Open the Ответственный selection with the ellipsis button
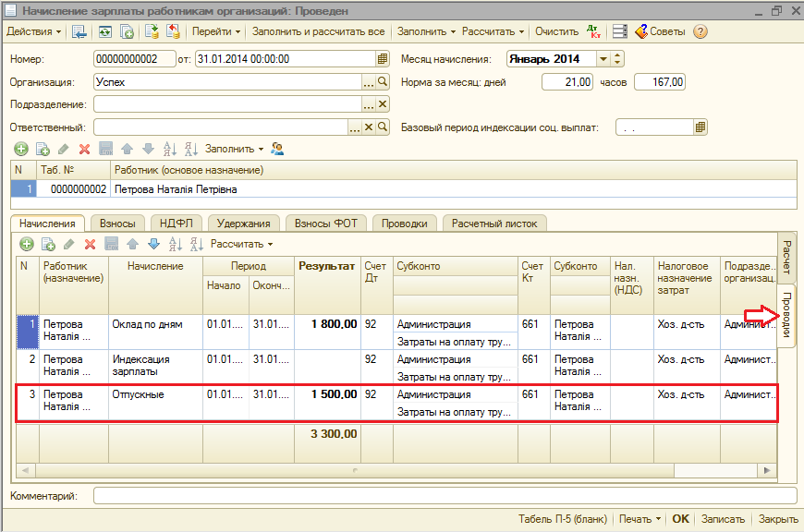 (355, 127)
